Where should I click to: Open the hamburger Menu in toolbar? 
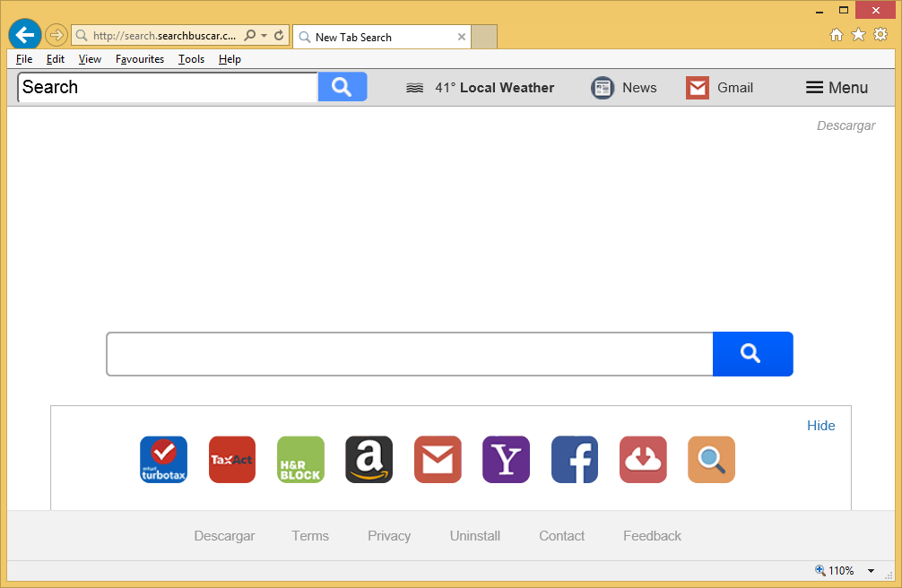(x=837, y=88)
